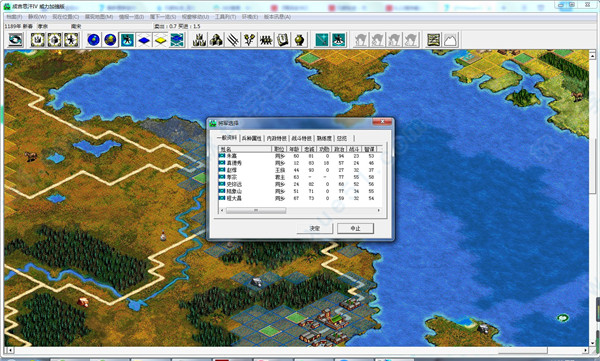The width and height of the screenshot is (600, 361).
Task: Open the mountain terrain icon
Action: click(451, 40)
